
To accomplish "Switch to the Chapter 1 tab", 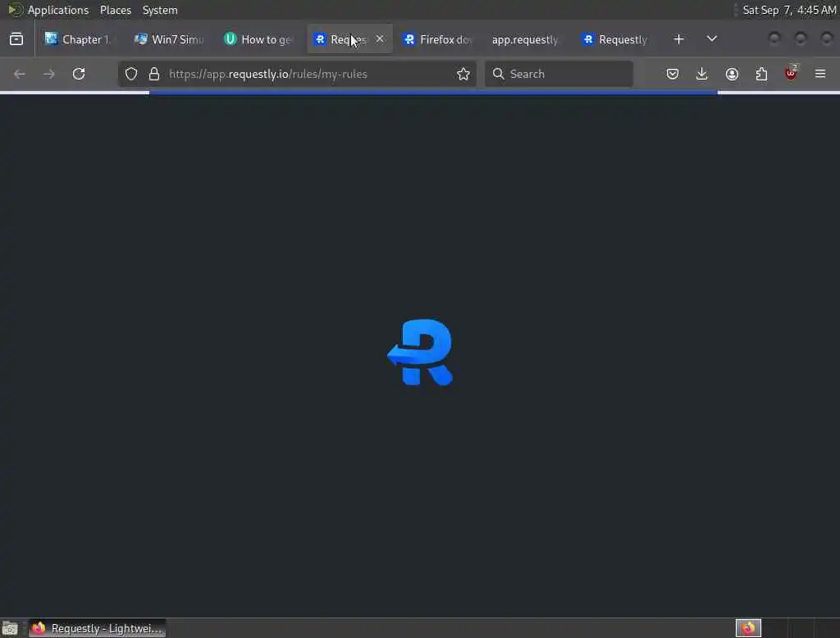I will [78, 39].
